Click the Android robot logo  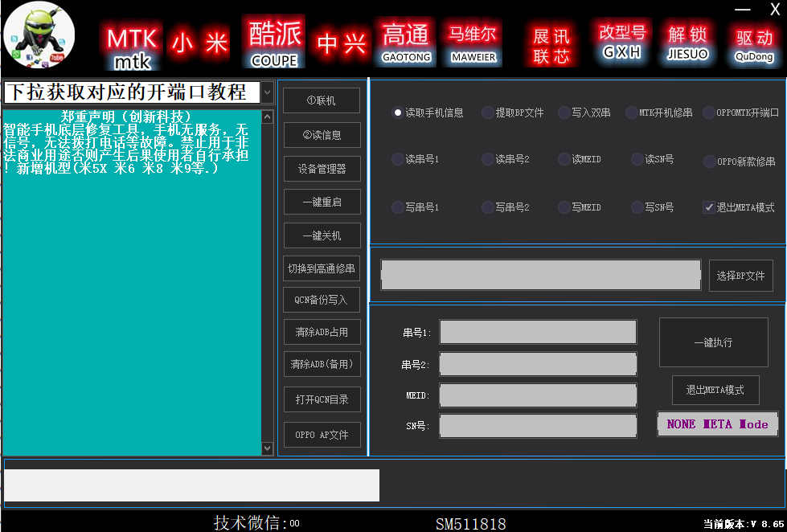[39, 35]
